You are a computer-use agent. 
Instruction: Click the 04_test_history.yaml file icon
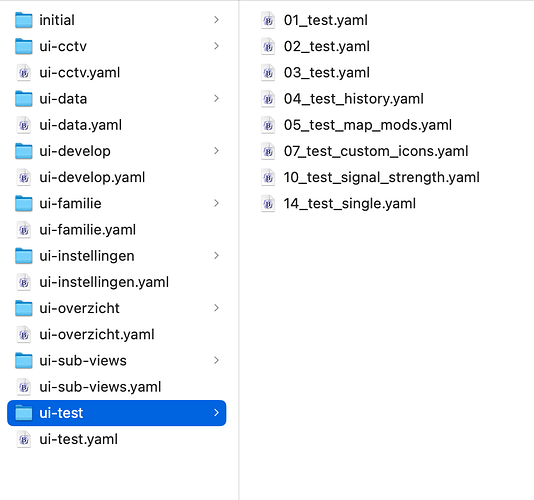268,99
